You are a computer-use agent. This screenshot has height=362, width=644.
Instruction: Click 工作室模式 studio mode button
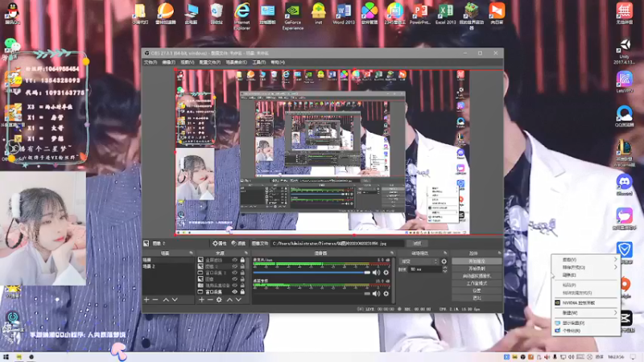(477, 284)
